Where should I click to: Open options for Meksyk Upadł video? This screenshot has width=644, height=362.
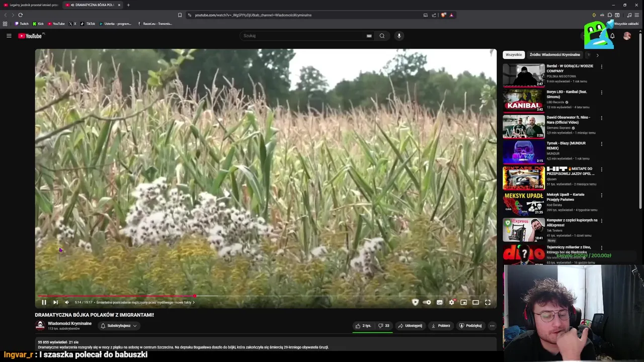(601, 195)
